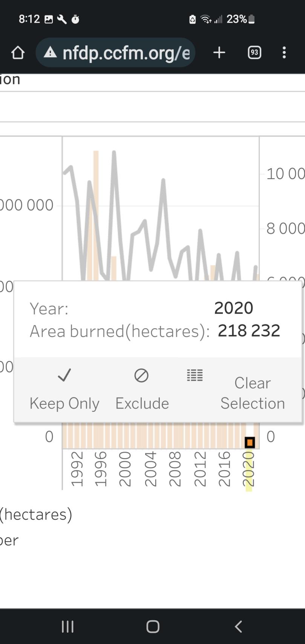This screenshot has width=305, height=644.
Task: Tap the highlighted orange 2020 bar marker
Action: pyautogui.click(x=250, y=442)
